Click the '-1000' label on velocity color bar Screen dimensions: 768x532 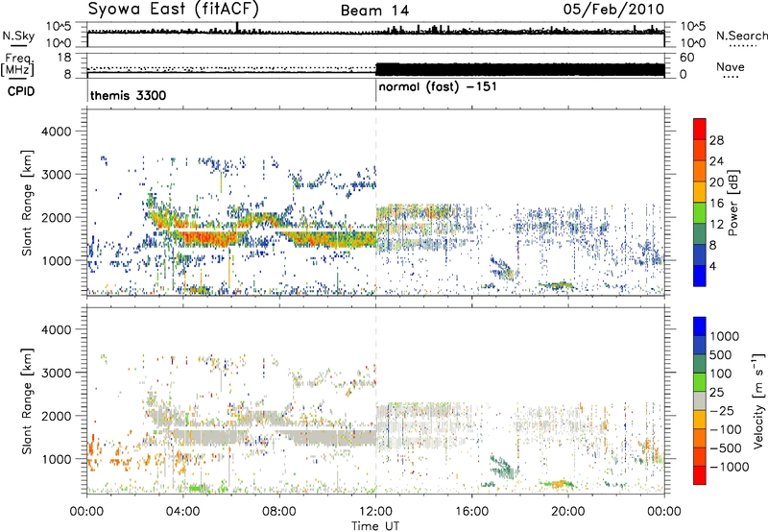coord(730,467)
